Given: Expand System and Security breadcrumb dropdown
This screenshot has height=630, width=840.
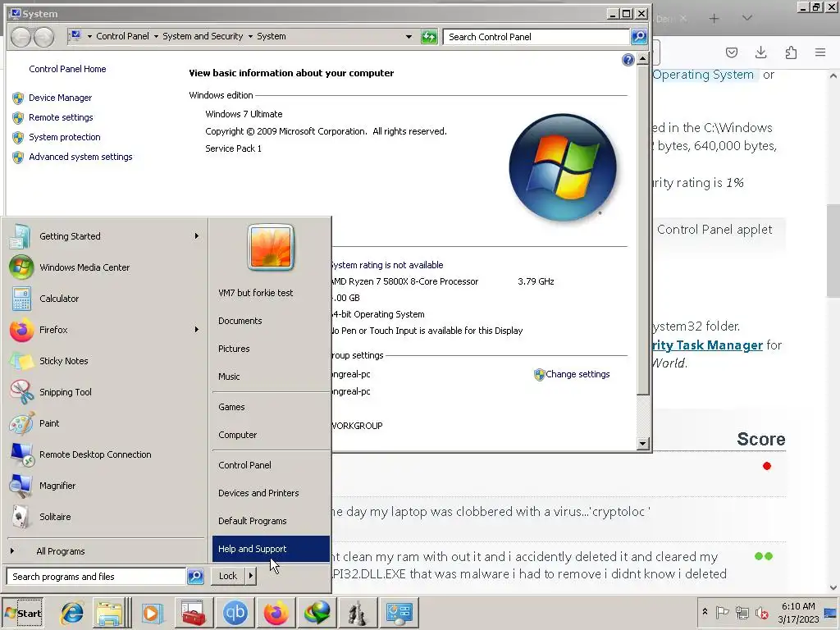Looking at the screenshot, I should click(x=250, y=36).
